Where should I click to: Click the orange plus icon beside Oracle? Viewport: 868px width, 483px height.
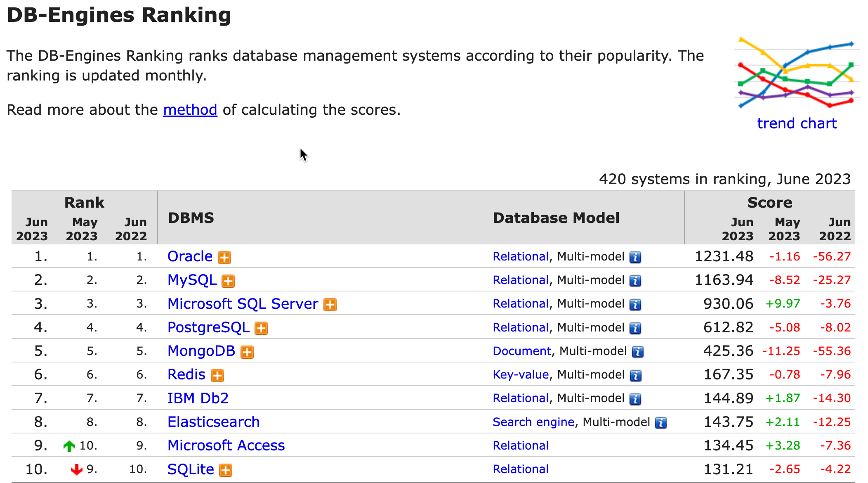coord(224,257)
